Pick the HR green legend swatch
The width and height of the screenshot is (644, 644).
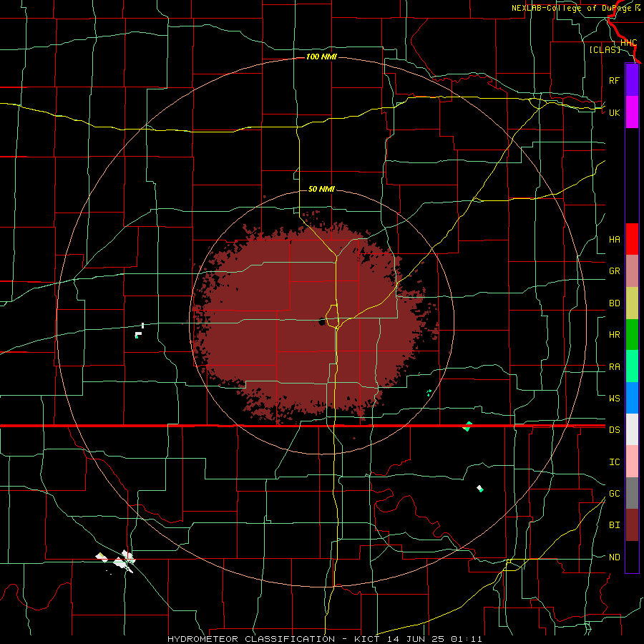pos(632,334)
